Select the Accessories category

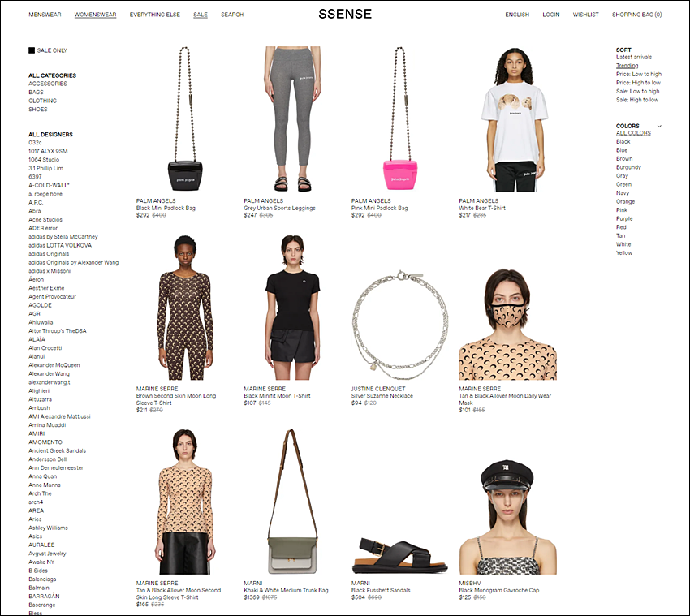tap(48, 84)
